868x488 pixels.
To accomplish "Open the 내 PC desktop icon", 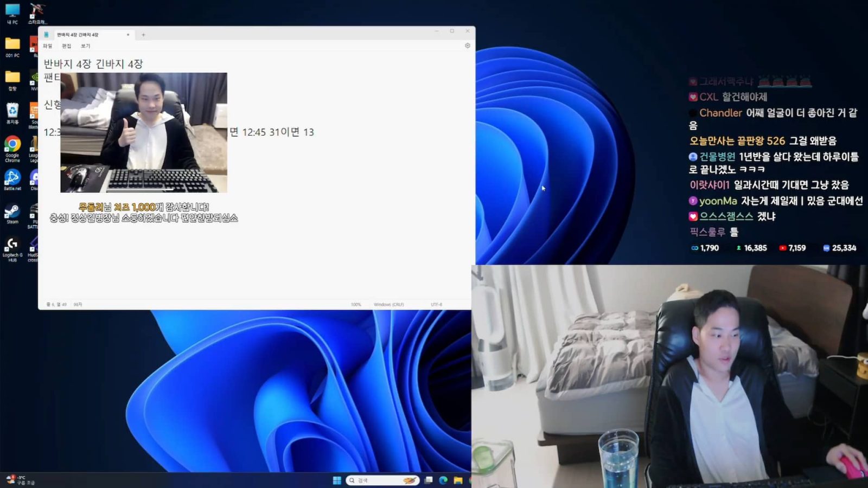I will click(12, 14).
